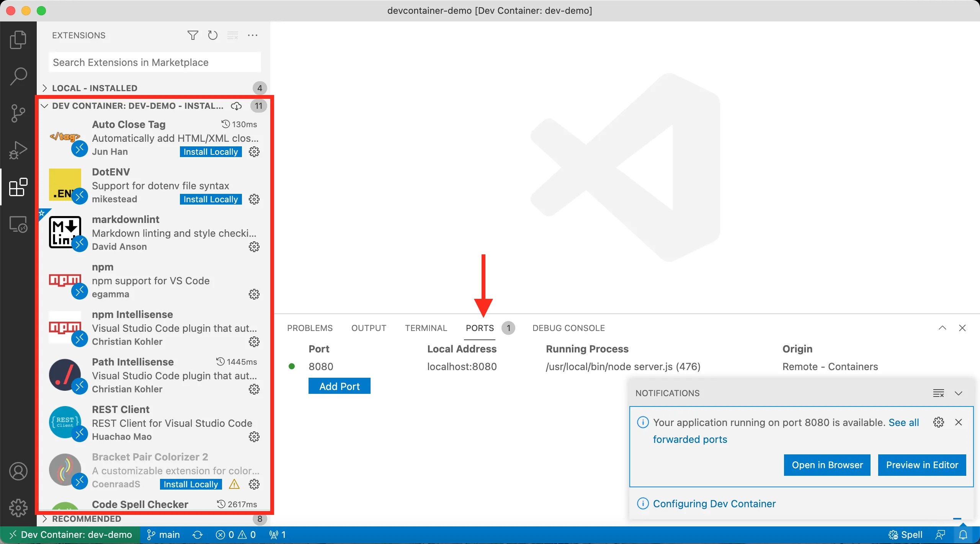
Task: Click forwarded ports indicator in status bar
Action: pos(278,534)
